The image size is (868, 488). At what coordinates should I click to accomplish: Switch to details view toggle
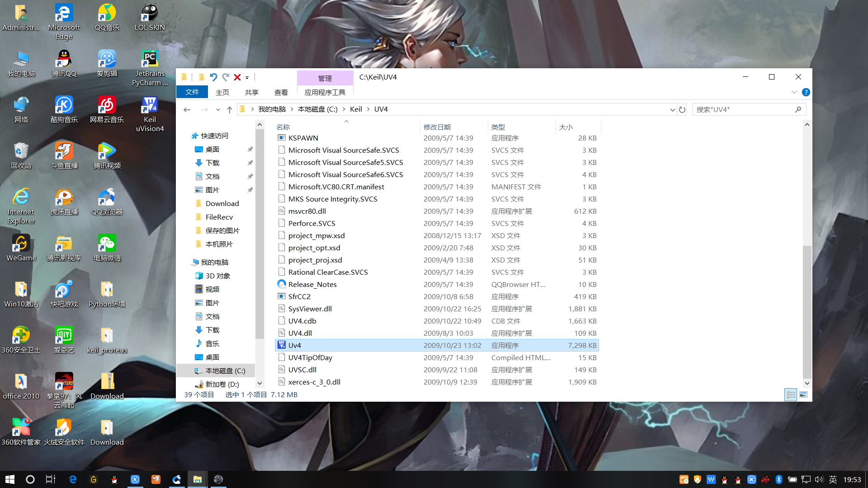click(791, 394)
